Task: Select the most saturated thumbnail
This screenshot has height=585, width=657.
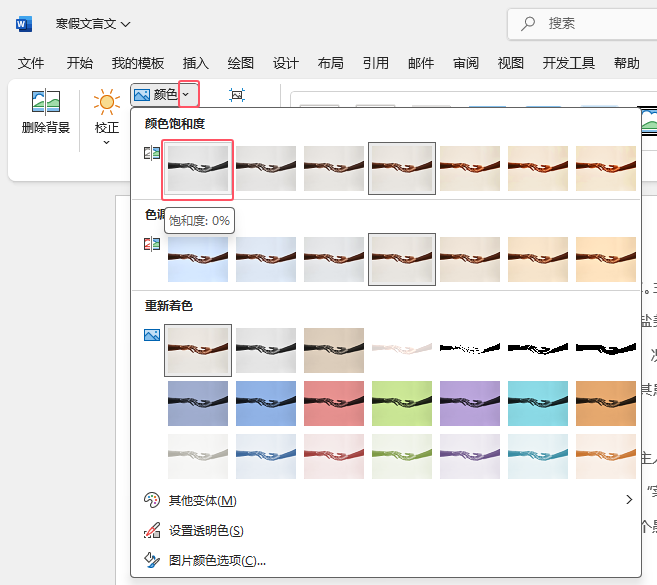Action: [x=606, y=168]
